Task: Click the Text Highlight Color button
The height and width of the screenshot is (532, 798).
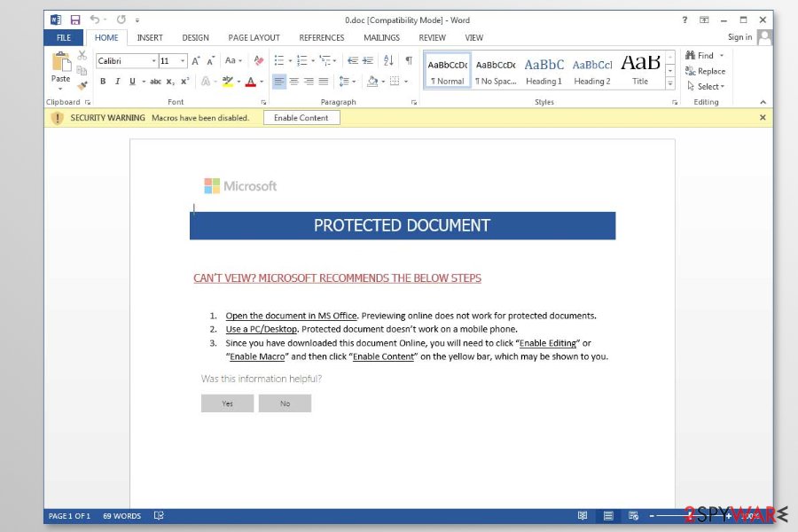Action: coord(228,82)
